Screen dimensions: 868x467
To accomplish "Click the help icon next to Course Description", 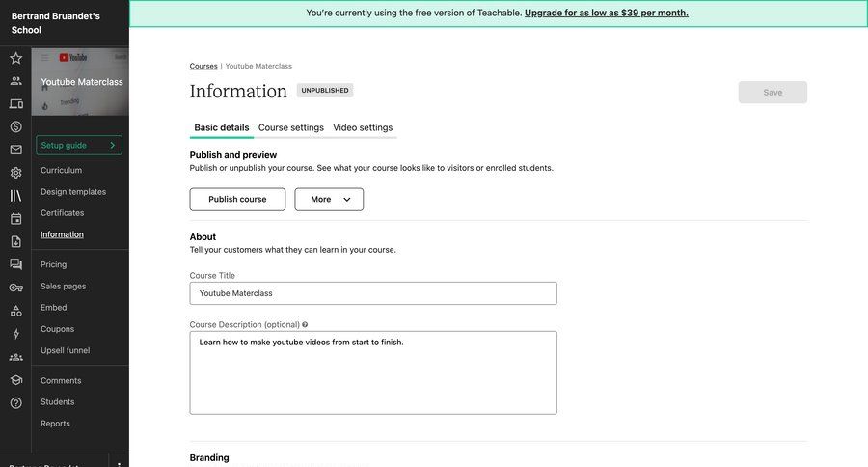I will click(x=305, y=324).
